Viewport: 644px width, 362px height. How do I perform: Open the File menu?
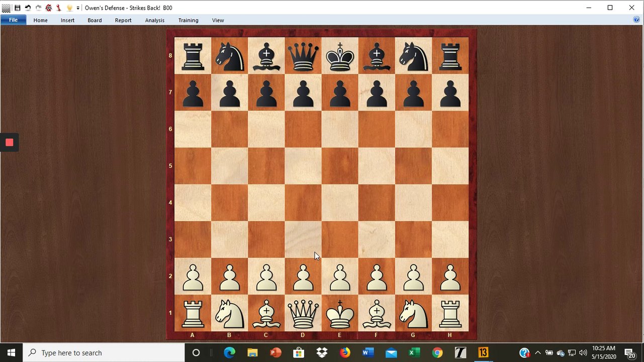[x=13, y=20]
